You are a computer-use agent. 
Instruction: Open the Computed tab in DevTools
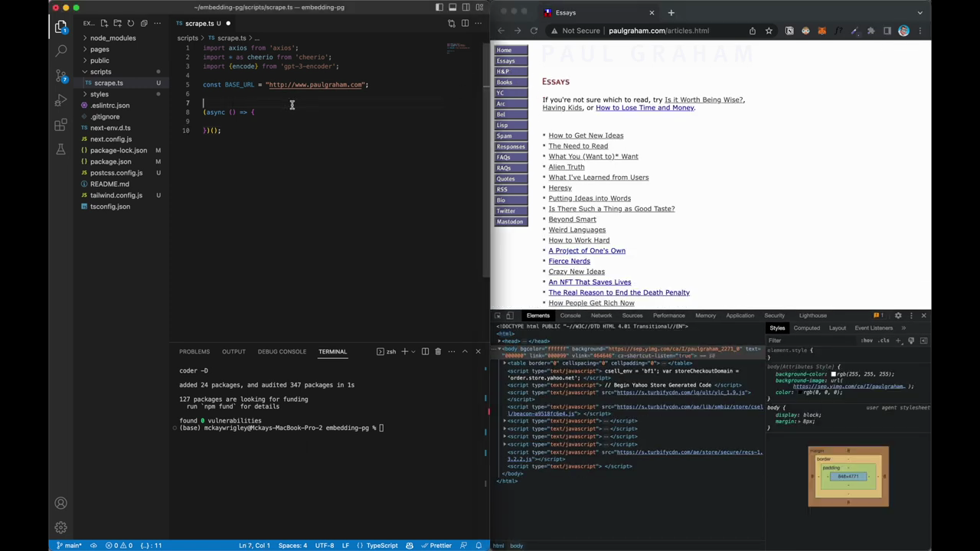pos(806,328)
